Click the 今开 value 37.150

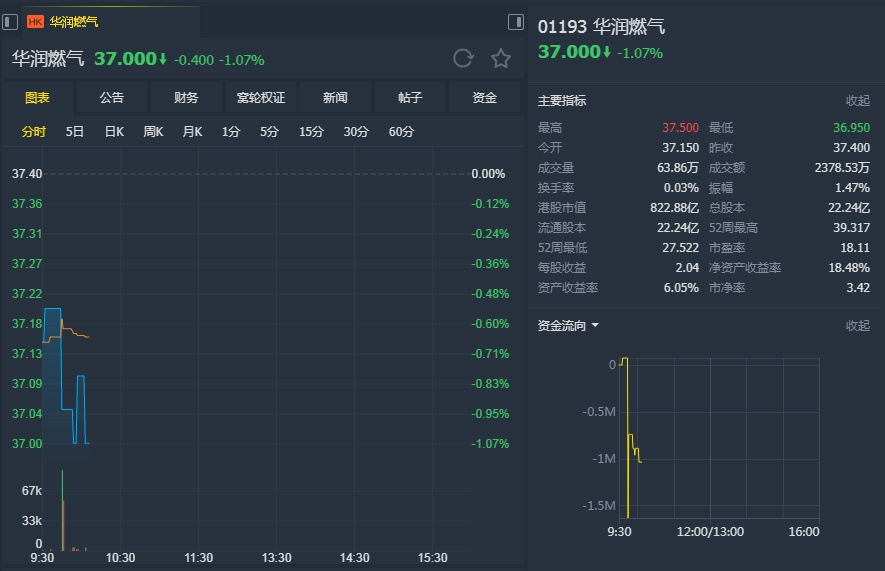680,147
